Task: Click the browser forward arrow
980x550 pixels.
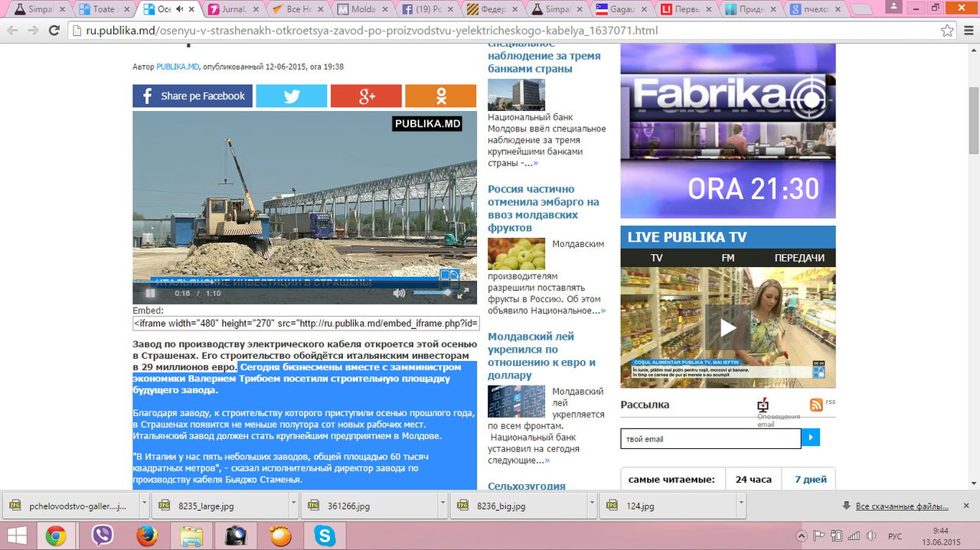Action: coord(34,31)
